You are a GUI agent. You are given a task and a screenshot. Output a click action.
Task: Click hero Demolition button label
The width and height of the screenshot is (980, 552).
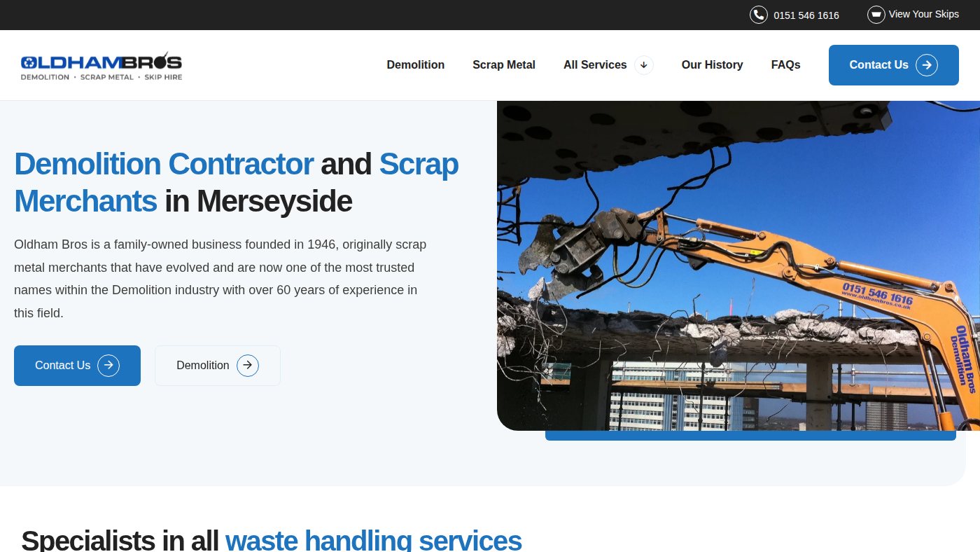203,366
